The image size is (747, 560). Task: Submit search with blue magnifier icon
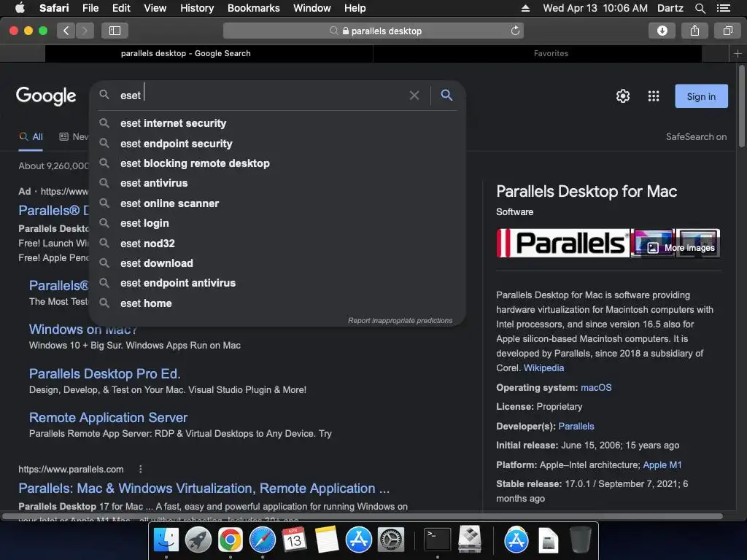tap(446, 96)
